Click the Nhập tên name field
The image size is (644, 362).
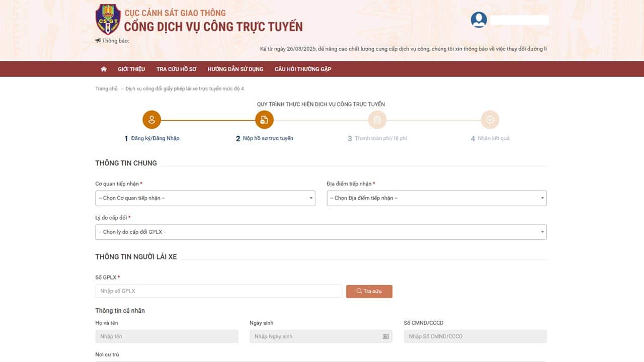coord(167,336)
